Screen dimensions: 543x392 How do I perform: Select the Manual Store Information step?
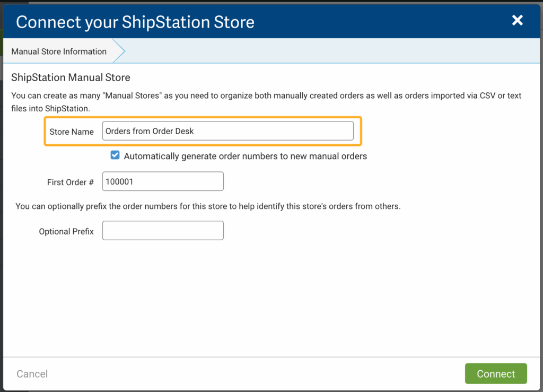[x=59, y=51]
